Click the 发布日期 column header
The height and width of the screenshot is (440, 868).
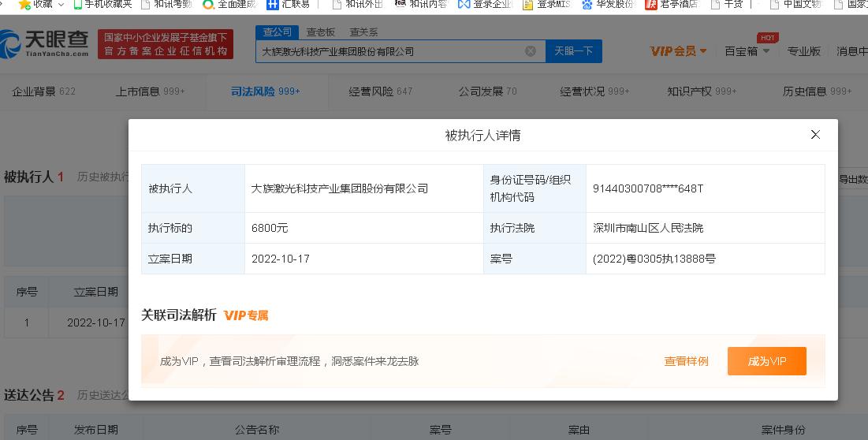(95, 430)
